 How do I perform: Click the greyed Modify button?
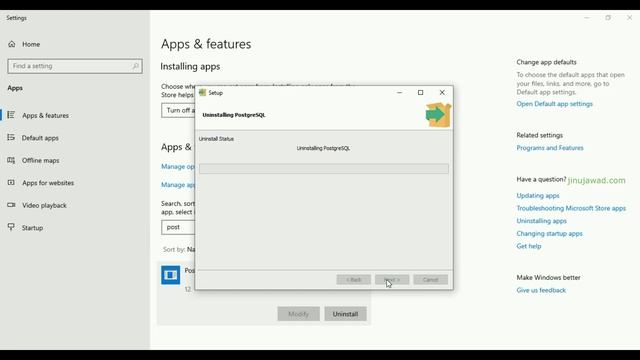point(298,314)
